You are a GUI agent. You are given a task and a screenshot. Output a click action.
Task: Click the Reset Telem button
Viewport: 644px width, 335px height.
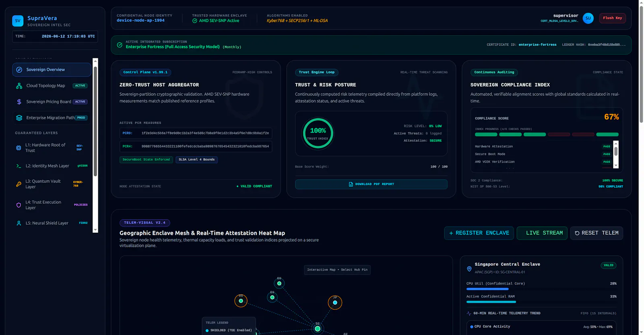(597, 233)
